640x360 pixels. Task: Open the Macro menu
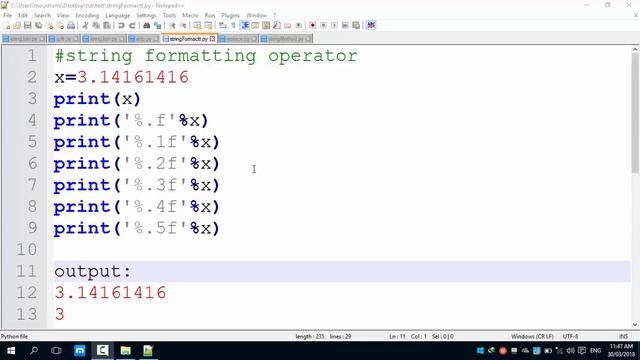click(x=190, y=15)
